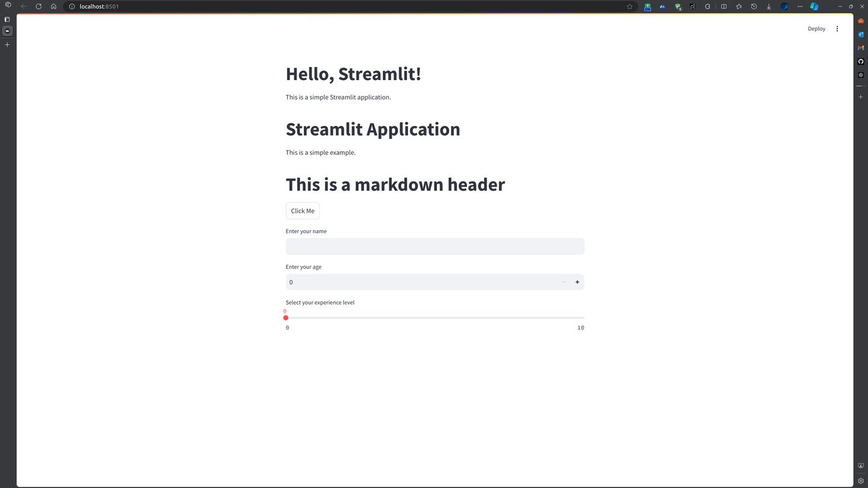
Task: Open split screen view
Action: 724,6
